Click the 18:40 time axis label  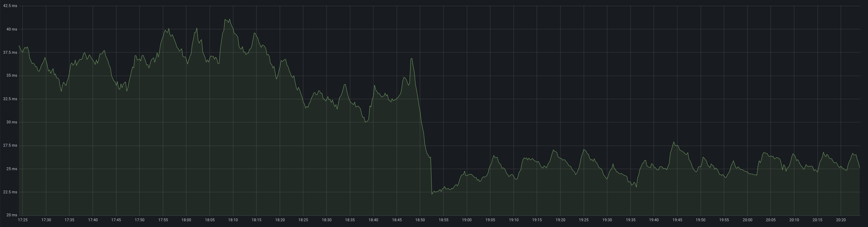373,220
